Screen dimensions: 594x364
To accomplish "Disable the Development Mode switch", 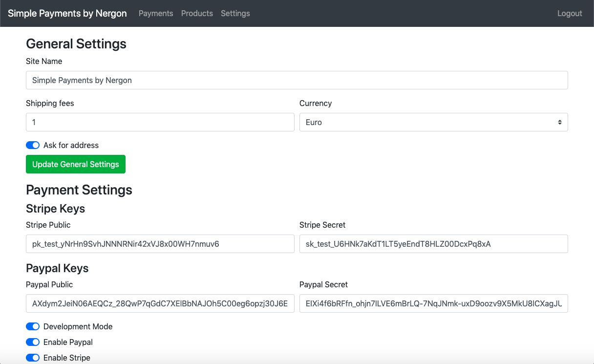I will [x=33, y=326].
